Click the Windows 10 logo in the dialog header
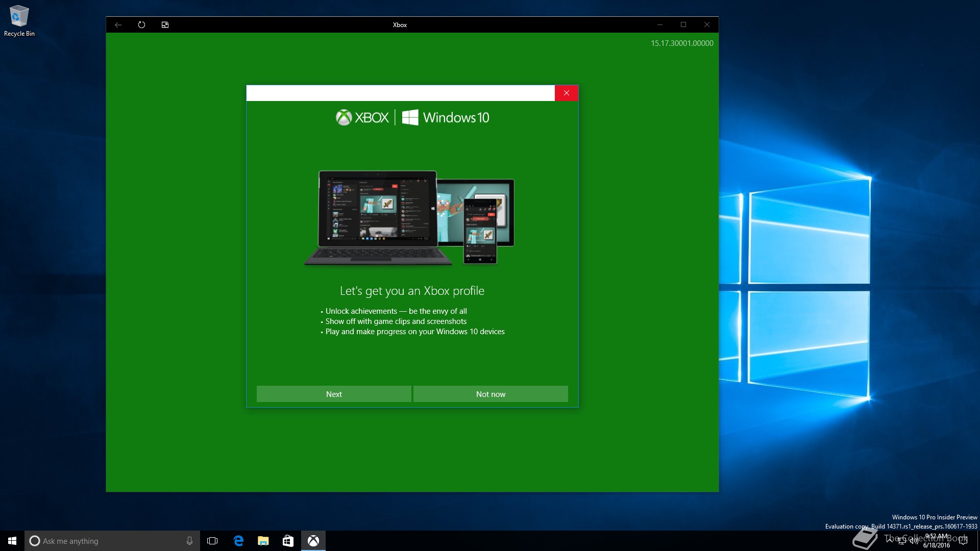This screenshot has height=551, width=980. 446,118
